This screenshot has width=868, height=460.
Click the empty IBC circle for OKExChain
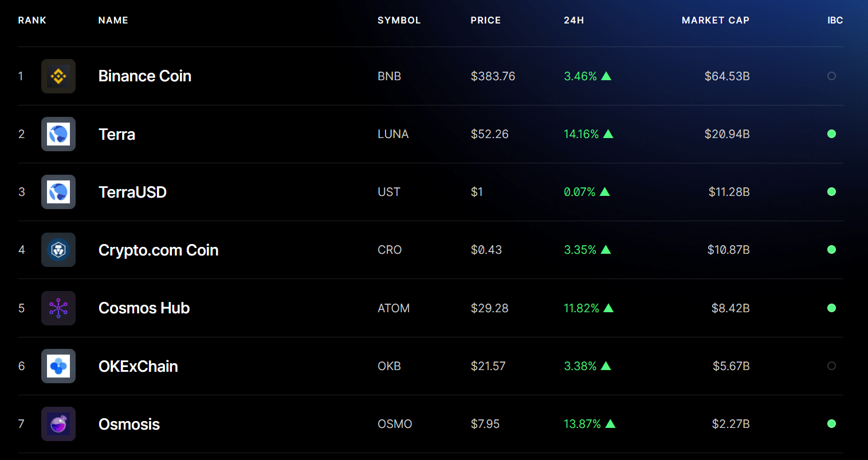pyautogui.click(x=831, y=366)
